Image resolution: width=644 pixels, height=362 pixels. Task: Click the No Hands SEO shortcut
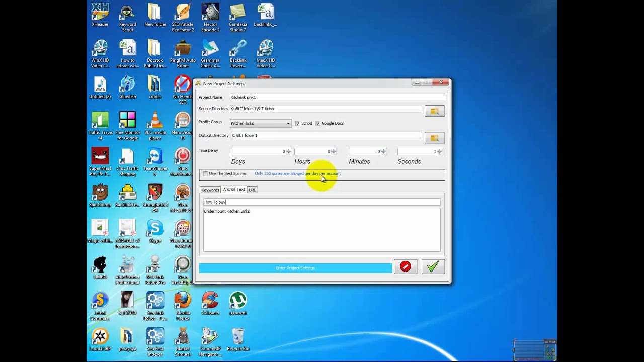click(x=183, y=89)
